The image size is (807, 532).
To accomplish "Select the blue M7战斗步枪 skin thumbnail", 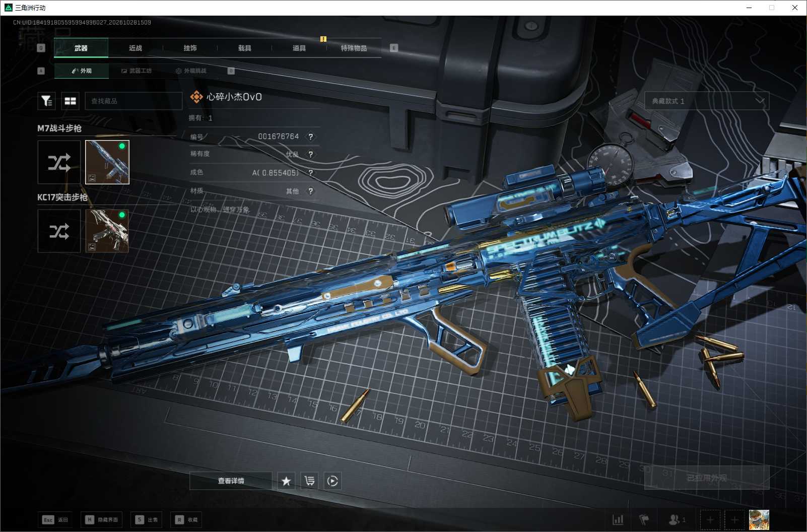I will point(107,162).
